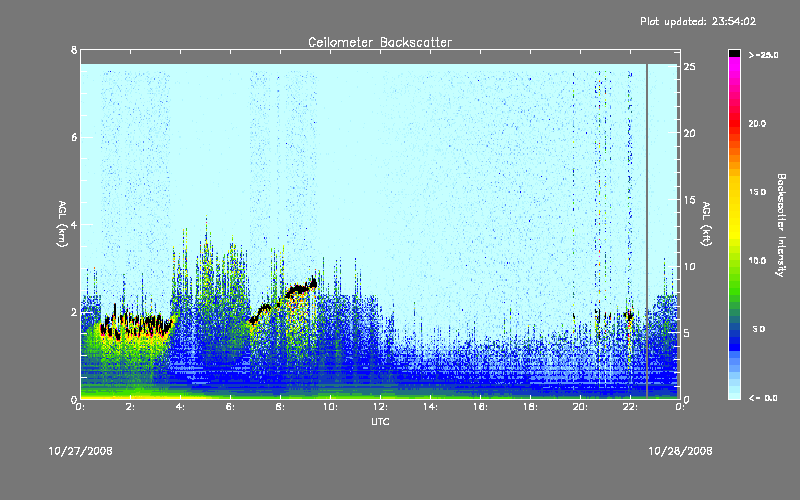Click the 'Backscatter Intensity' colorbar label
800x500 pixels.
781,225
